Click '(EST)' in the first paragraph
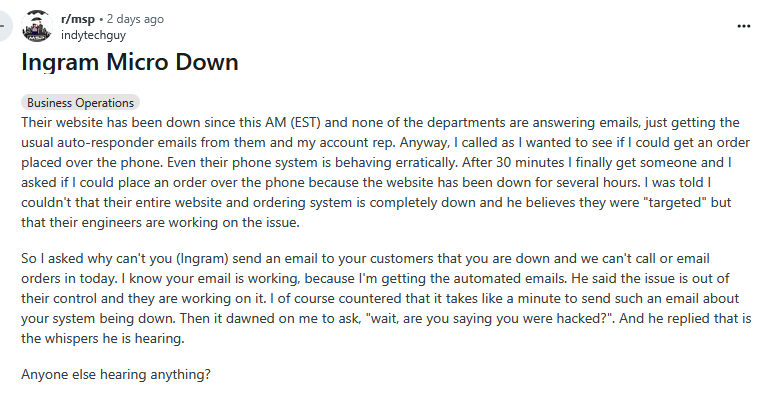 click(x=305, y=122)
